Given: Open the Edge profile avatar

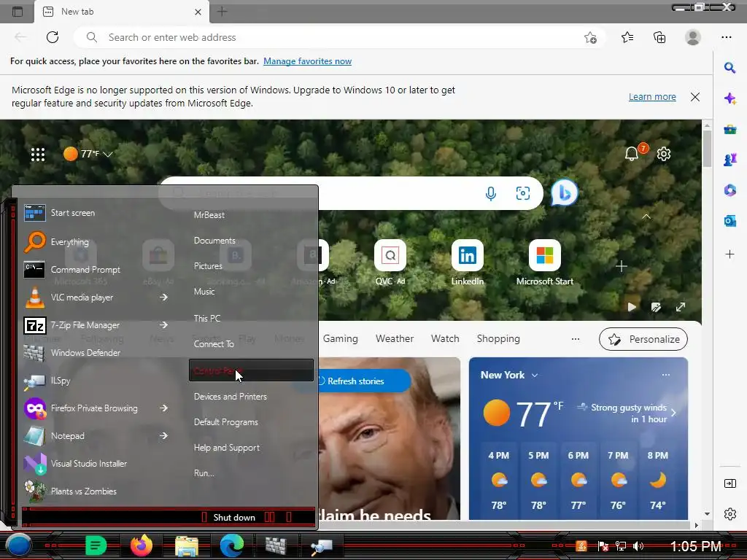Looking at the screenshot, I should 693,37.
